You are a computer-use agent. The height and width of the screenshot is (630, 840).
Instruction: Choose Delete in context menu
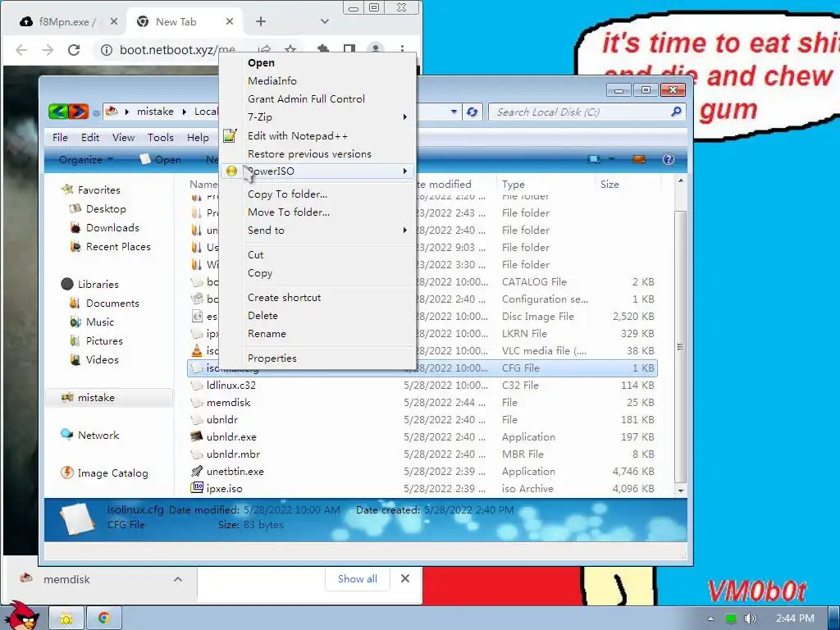[x=317, y=316]
